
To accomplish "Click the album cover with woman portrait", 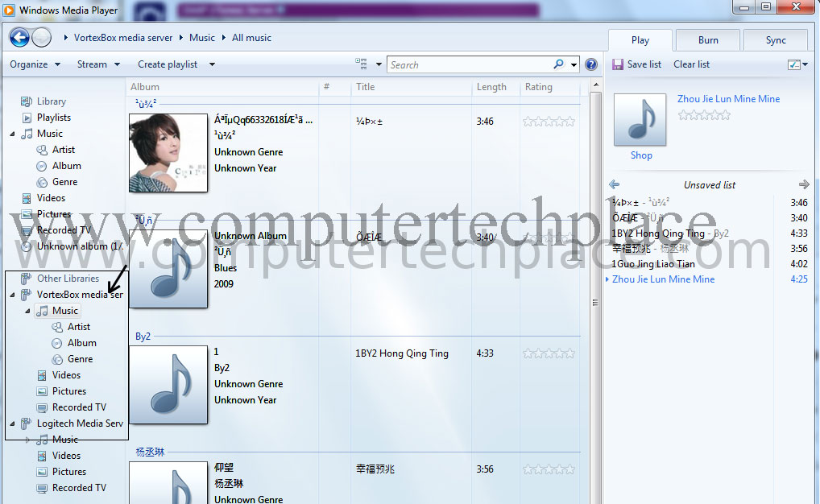I will click(168, 153).
